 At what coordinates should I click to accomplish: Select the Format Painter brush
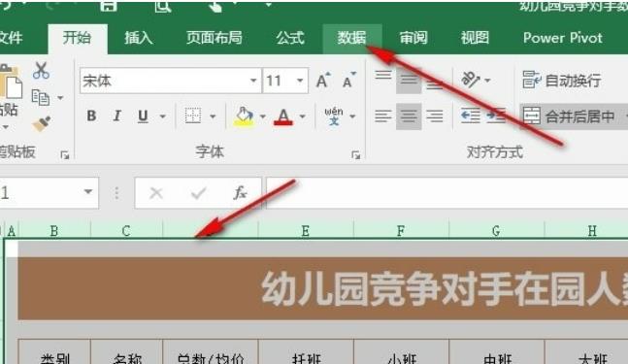click(x=42, y=124)
